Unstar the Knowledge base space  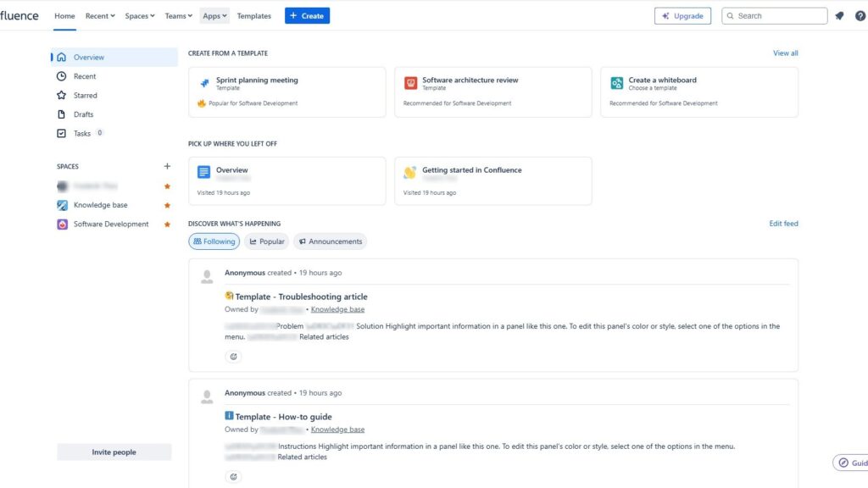point(167,204)
